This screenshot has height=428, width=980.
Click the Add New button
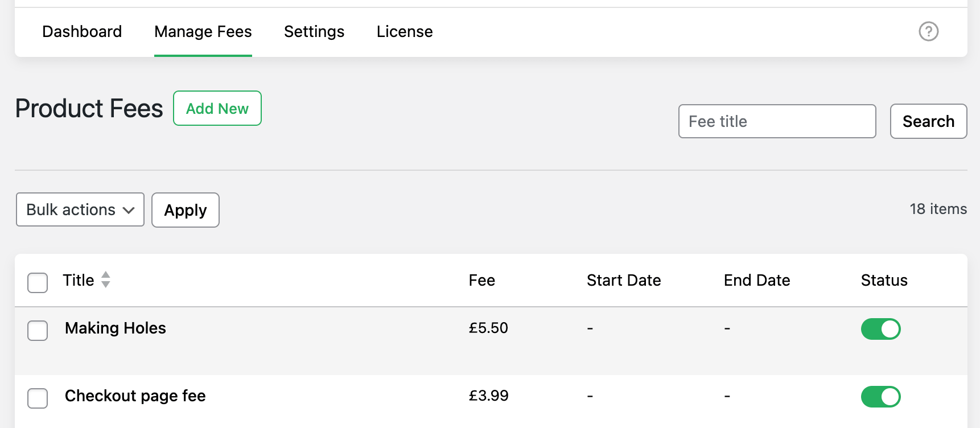click(x=217, y=108)
